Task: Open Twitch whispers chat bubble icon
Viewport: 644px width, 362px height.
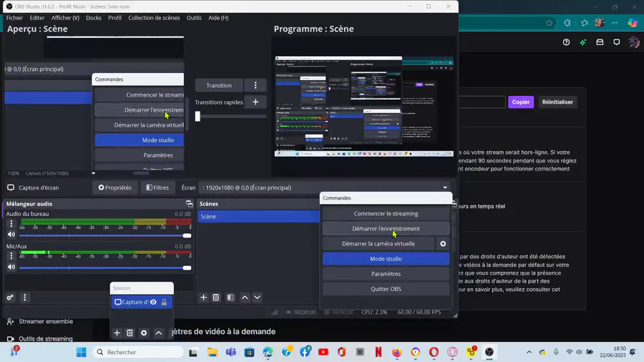Action: (617, 42)
